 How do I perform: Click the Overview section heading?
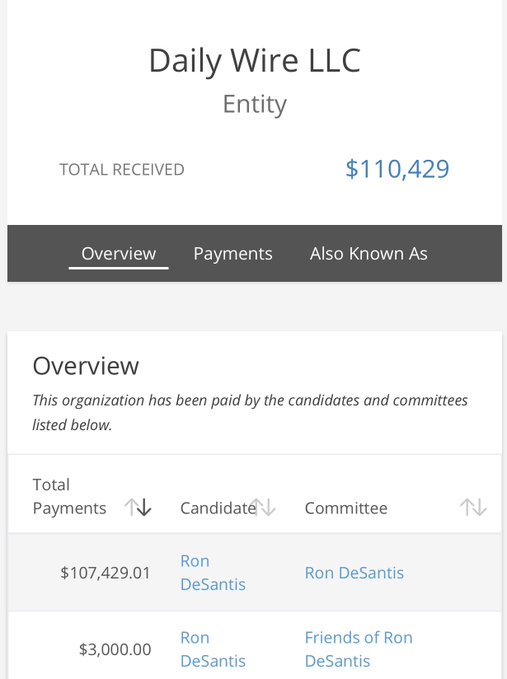(86, 366)
